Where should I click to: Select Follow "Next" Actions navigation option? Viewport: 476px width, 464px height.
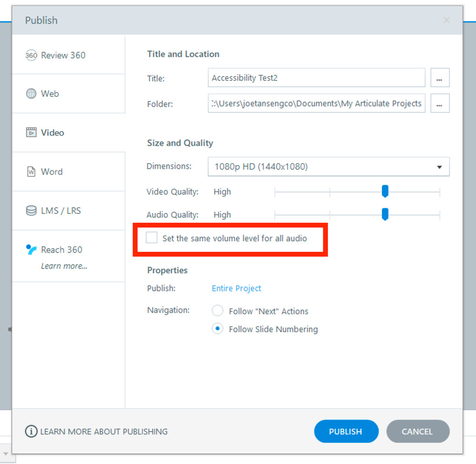[x=217, y=311]
